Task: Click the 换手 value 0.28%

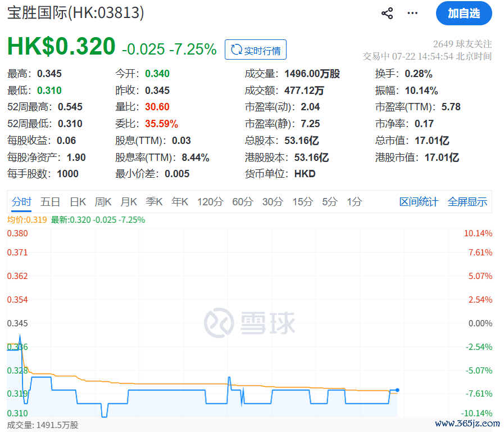Action: (419, 74)
